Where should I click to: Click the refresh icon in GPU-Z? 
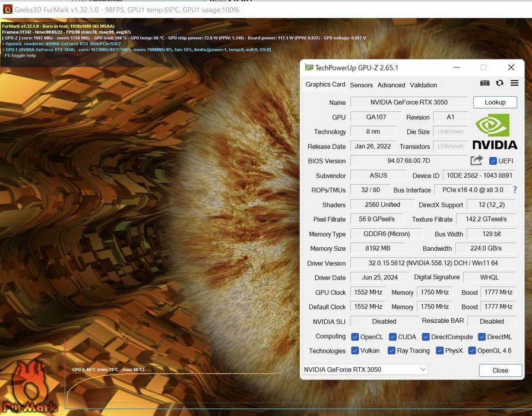pos(500,83)
